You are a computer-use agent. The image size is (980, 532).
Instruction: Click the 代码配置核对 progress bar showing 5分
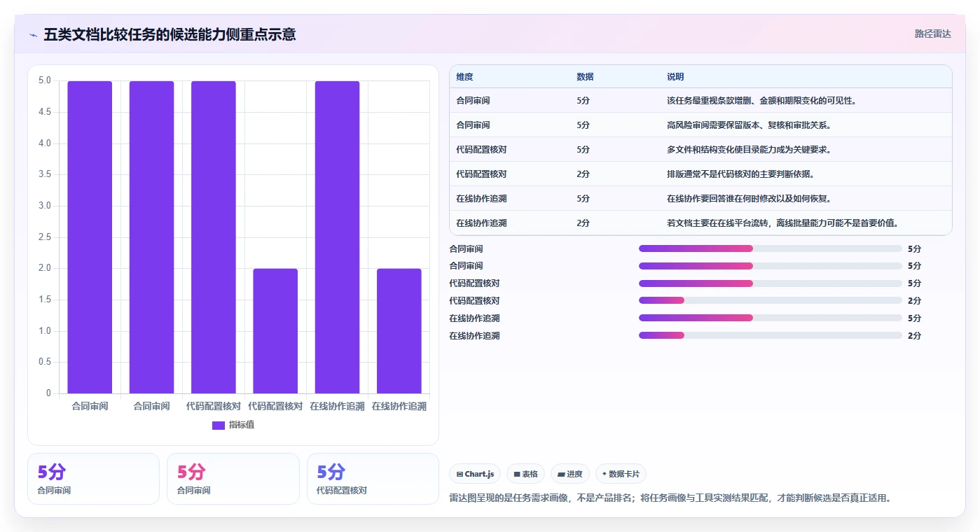(x=770, y=283)
